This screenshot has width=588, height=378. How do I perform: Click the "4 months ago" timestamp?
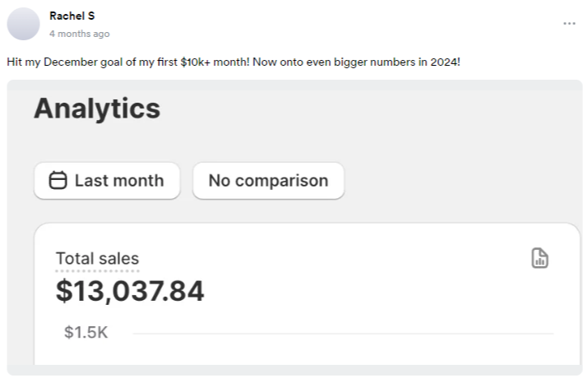pyautogui.click(x=79, y=34)
